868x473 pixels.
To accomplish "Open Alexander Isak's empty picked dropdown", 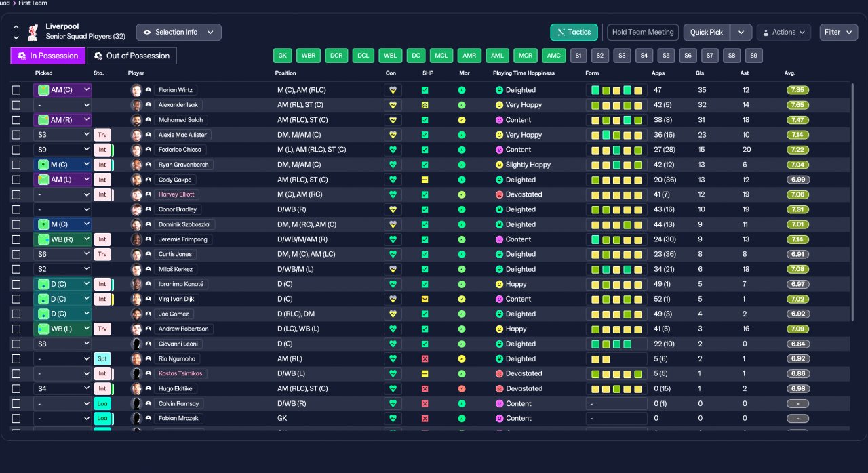I will pyautogui.click(x=62, y=105).
